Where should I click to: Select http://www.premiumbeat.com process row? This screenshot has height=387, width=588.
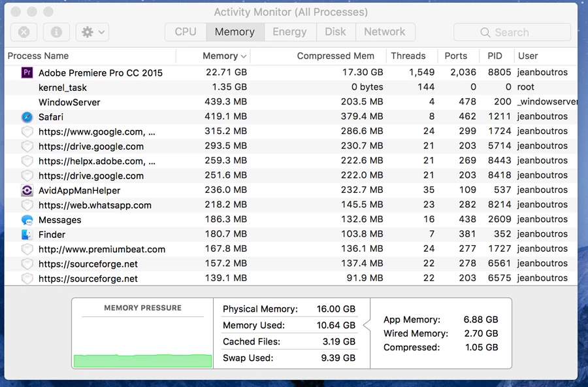click(291, 249)
